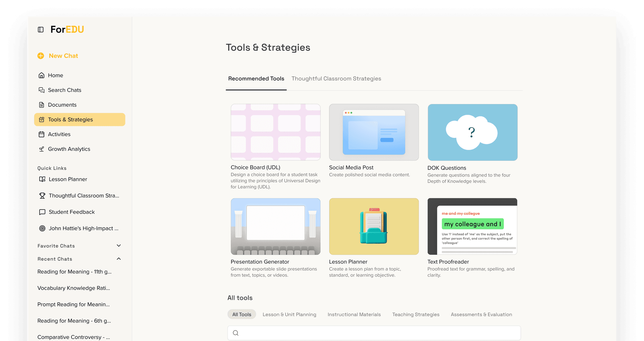Choose the Teaching Strategies filter chip
The height and width of the screenshot is (341, 644).
(x=416, y=314)
